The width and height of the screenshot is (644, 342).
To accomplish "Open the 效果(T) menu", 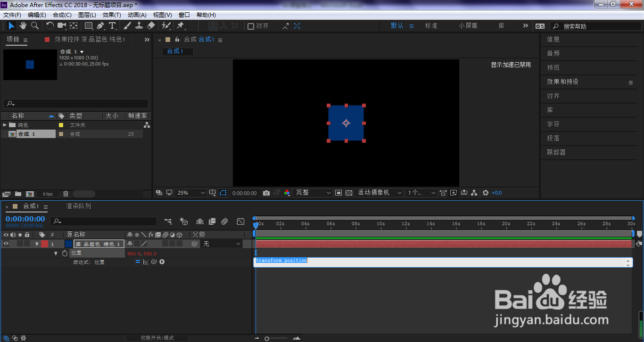I will (112, 15).
